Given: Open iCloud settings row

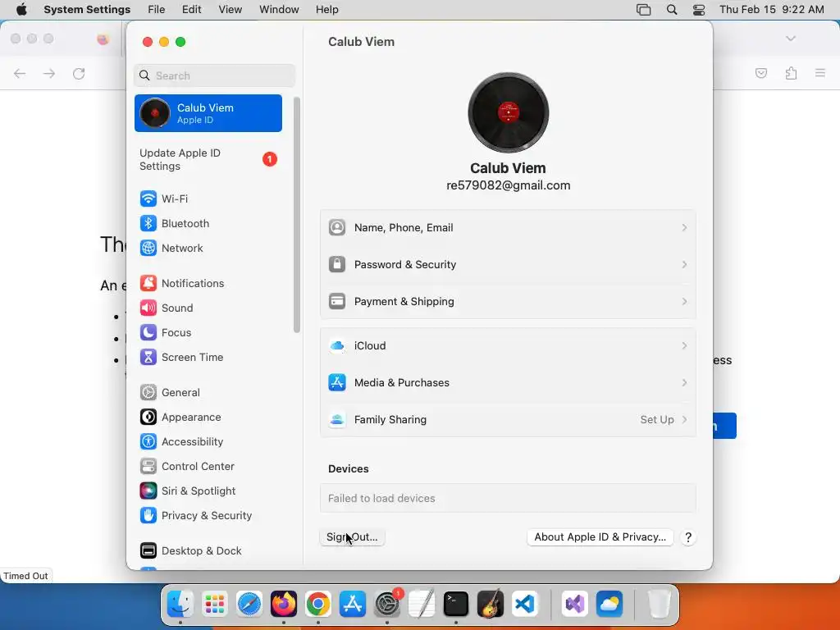Looking at the screenshot, I should [x=508, y=346].
